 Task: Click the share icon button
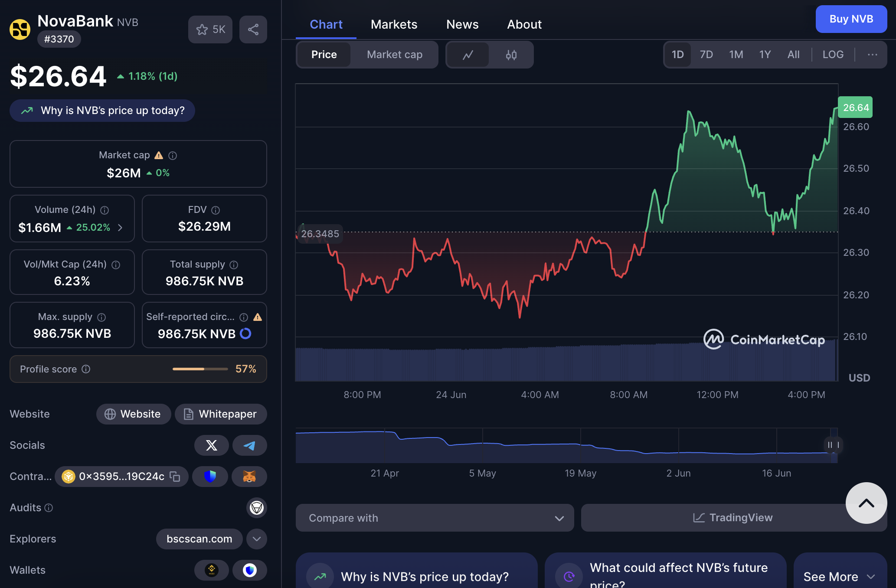click(x=253, y=29)
